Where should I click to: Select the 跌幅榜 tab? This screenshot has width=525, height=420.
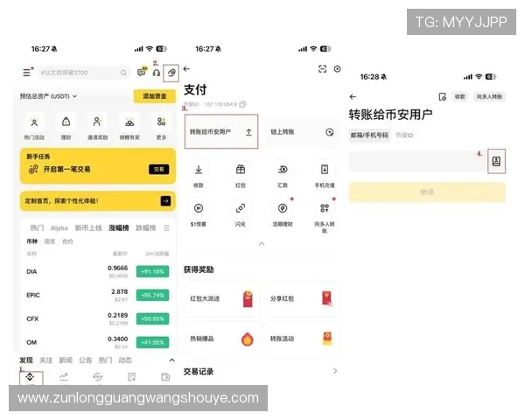(145, 228)
